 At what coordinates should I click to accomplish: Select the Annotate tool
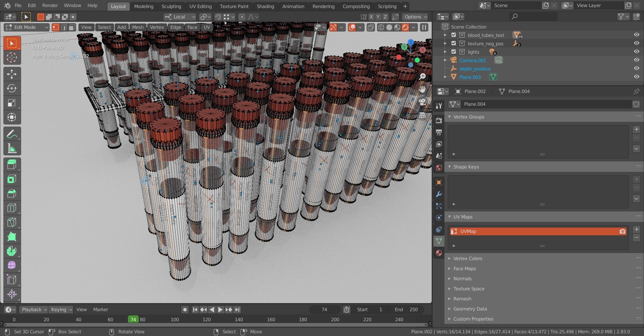12,134
